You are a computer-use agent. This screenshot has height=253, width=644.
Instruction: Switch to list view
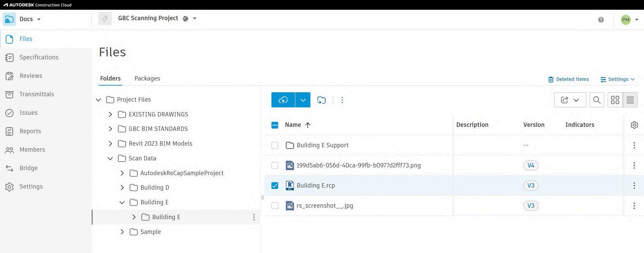point(630,100)
